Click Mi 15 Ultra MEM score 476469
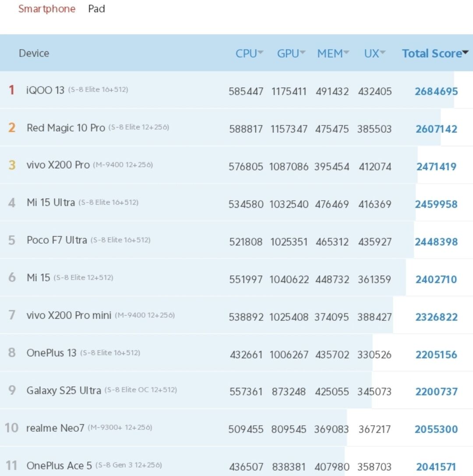Viewport: 473px width, 476px height. click(332, 204)
